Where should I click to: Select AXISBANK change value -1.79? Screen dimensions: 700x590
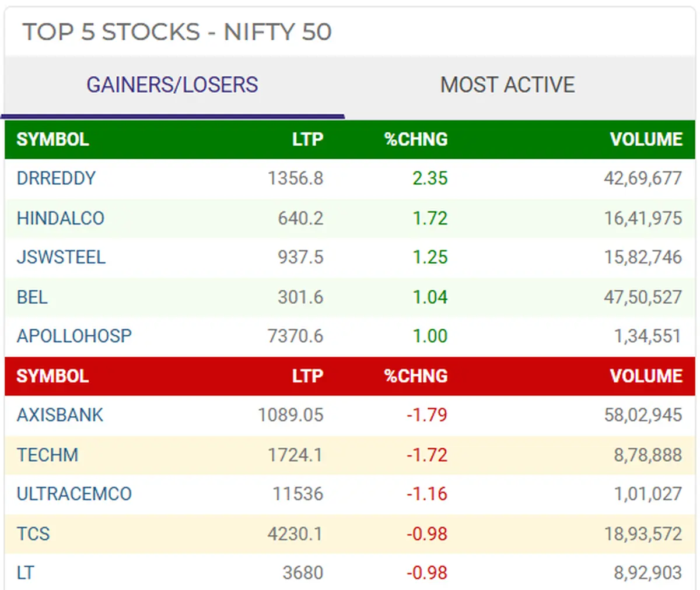click(x=428, y=415)
